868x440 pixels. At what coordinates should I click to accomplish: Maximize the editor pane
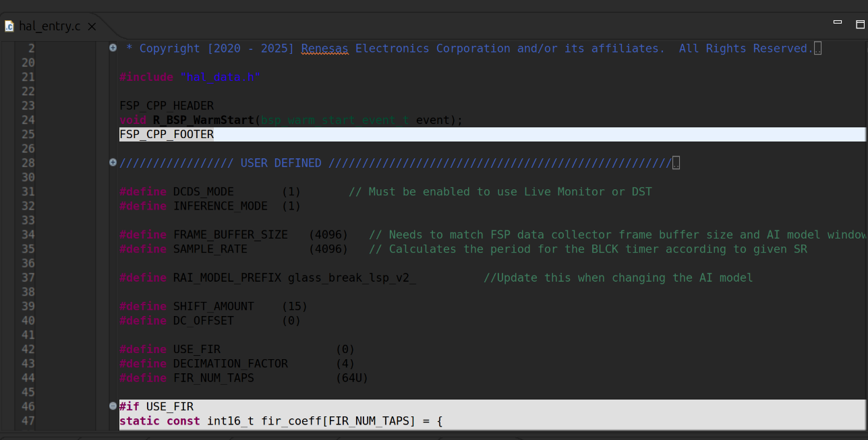pos(860,24)
